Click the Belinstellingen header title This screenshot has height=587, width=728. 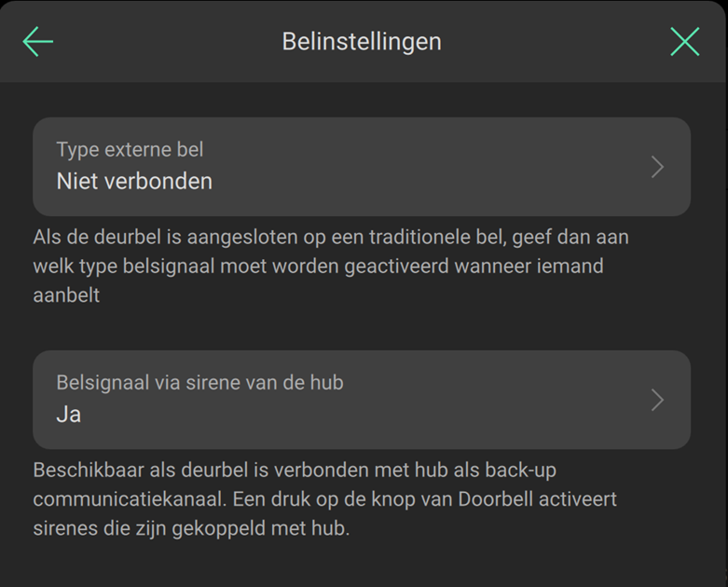[362, 42]
